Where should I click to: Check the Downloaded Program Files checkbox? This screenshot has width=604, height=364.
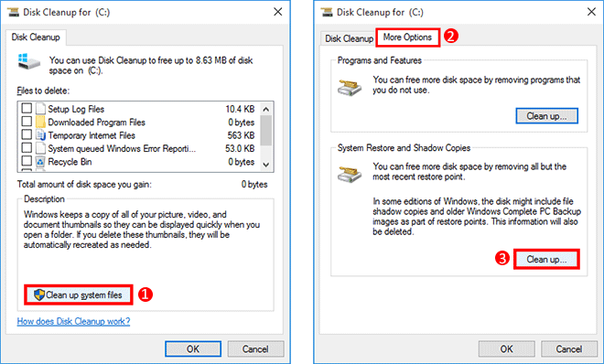tap(27, 122)
